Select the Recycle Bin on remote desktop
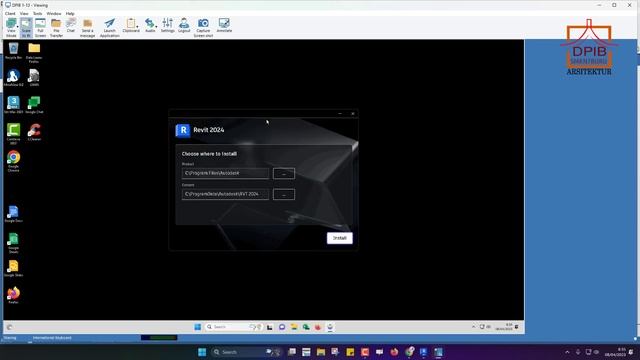The width and height of the screenshot is (640, 360). [x=13, y=51]
